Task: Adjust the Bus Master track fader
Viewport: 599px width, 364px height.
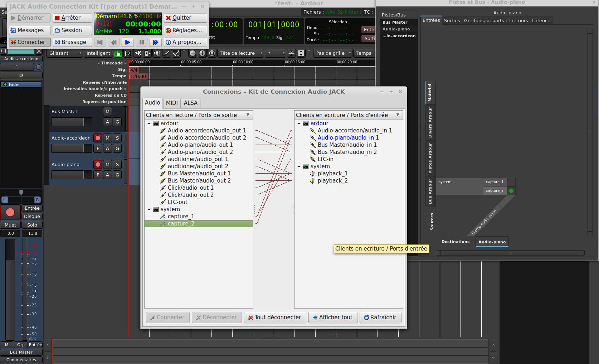Action: click(72, 122)
